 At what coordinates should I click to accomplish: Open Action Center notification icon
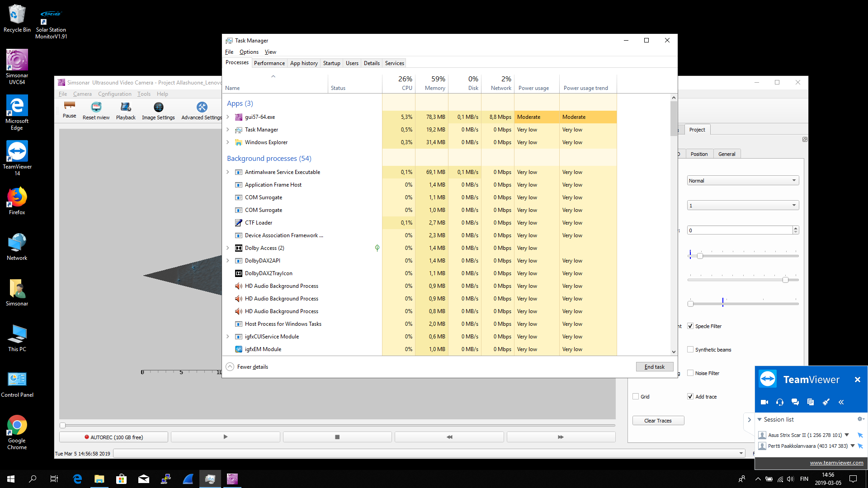click(x=853, y=479)
